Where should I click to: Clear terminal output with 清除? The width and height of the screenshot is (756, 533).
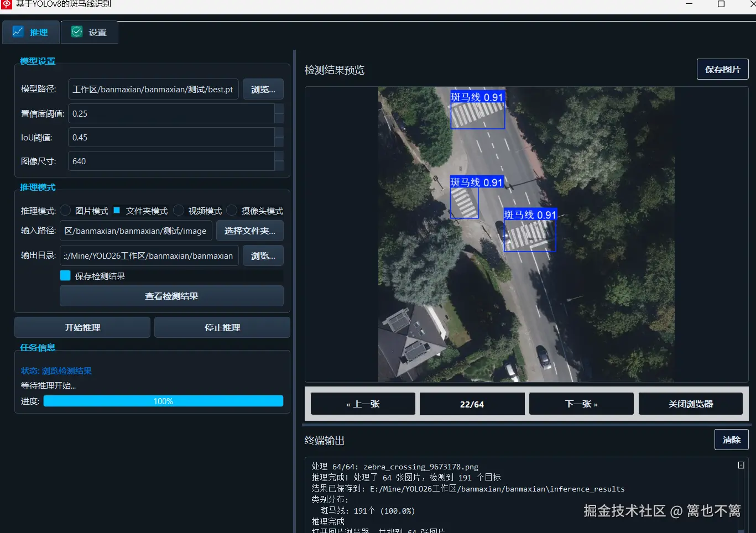click(x=731, y=440)
